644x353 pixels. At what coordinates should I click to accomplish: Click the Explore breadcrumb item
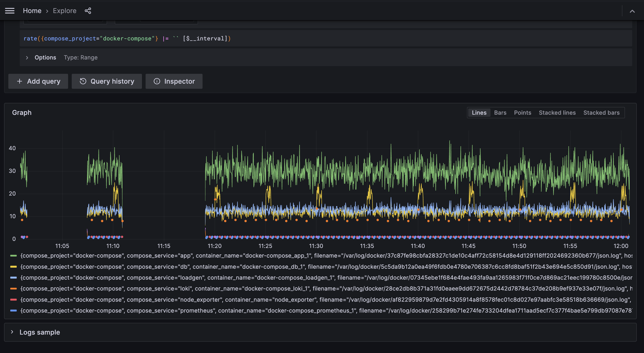click(64, 10)
